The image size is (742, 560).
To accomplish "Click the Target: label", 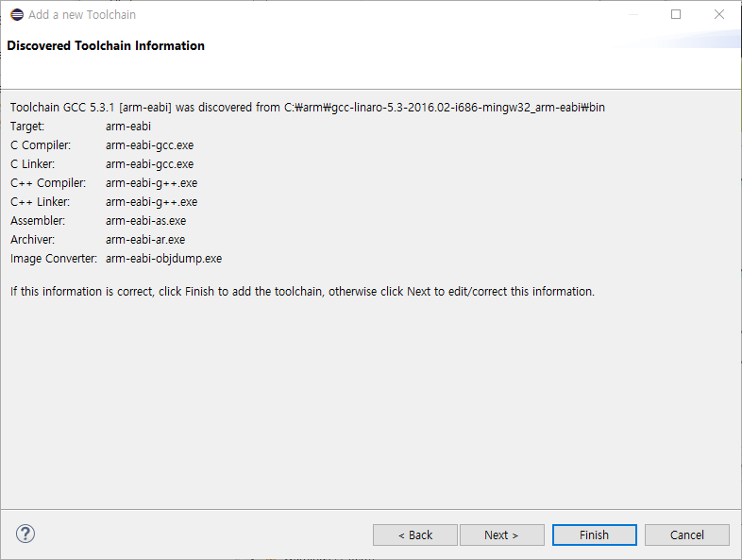I will tap(27, 127).
